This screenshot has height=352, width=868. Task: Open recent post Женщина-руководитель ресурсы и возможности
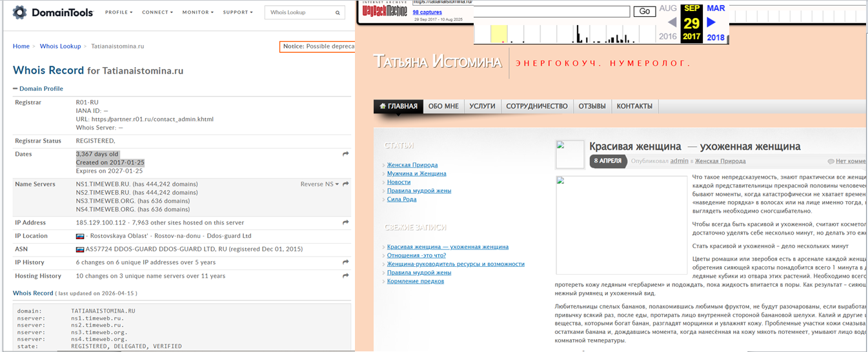point(456,264)
